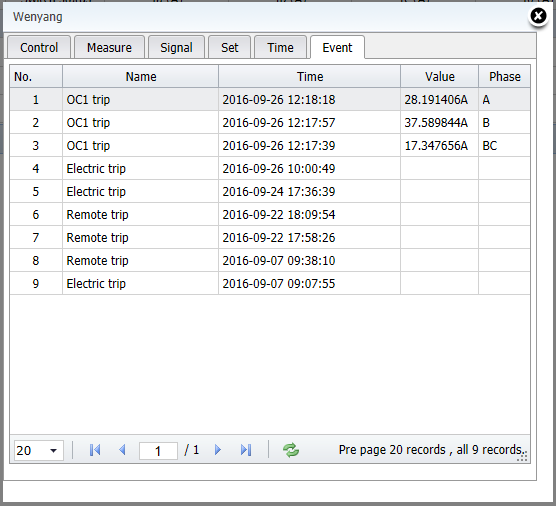Switch to the Measure tab
The width and height of the screenshot is (556, 506).
click(109, 48)
